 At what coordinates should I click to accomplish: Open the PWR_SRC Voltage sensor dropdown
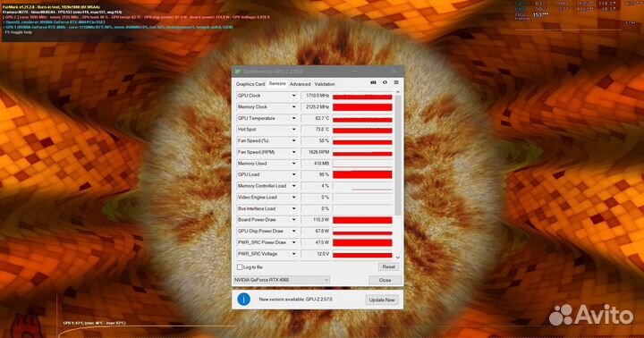click(x=293, y=254)
